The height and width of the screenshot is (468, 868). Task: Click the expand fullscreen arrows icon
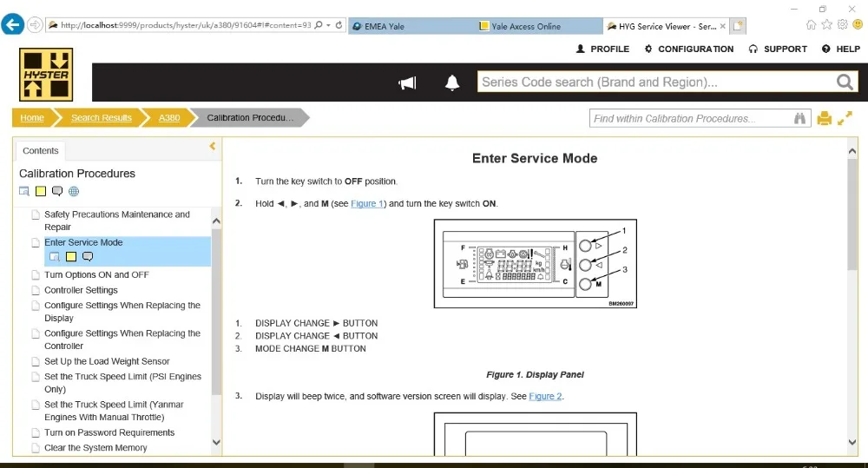(x=845, y=117)
